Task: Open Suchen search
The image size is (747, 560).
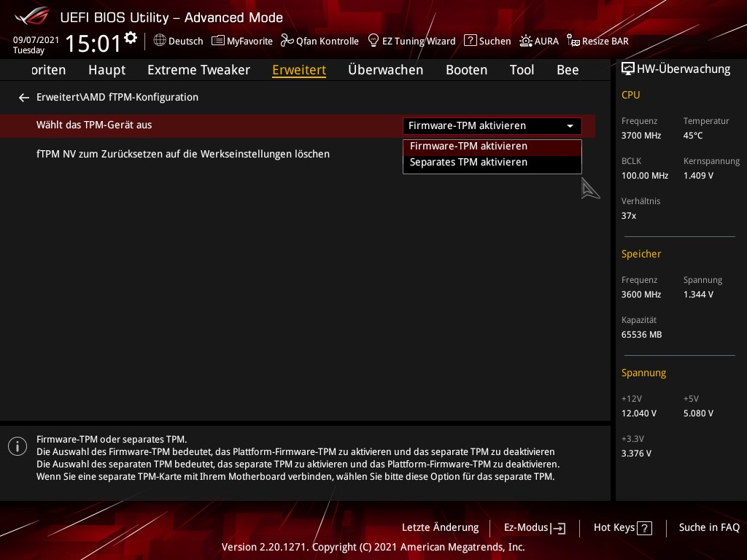Action: click(495, 42)
